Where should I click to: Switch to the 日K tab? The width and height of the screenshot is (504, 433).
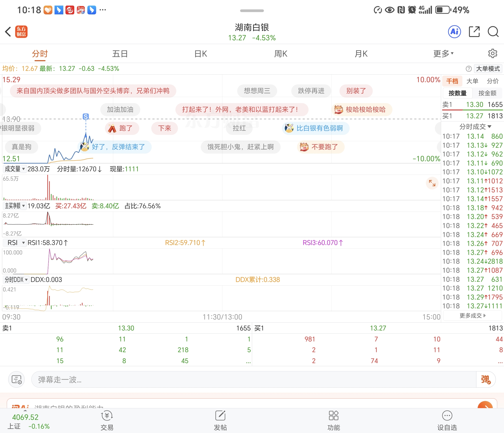click(x=201, y=53)
